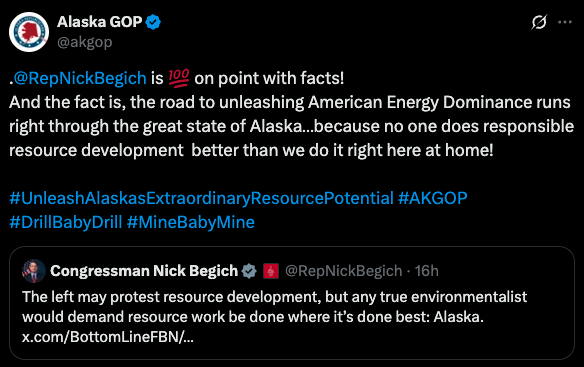The image size is (584, 367).
Task: Click the quoted @RepNickBegich handle
Action: point(343,271)
